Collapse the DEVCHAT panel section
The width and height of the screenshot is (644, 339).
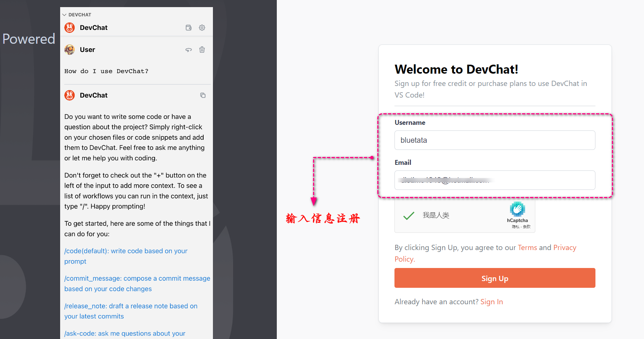pos(64,15)
